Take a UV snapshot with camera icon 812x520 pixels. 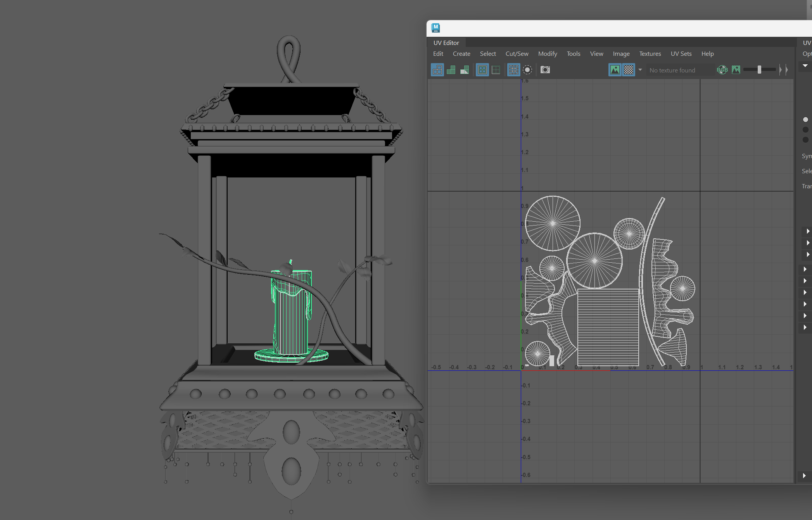545,70
